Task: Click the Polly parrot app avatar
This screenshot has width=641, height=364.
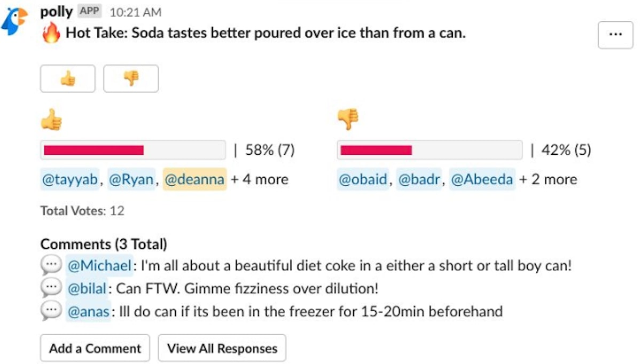Action: pyautogui.click(x=14, y=22)
